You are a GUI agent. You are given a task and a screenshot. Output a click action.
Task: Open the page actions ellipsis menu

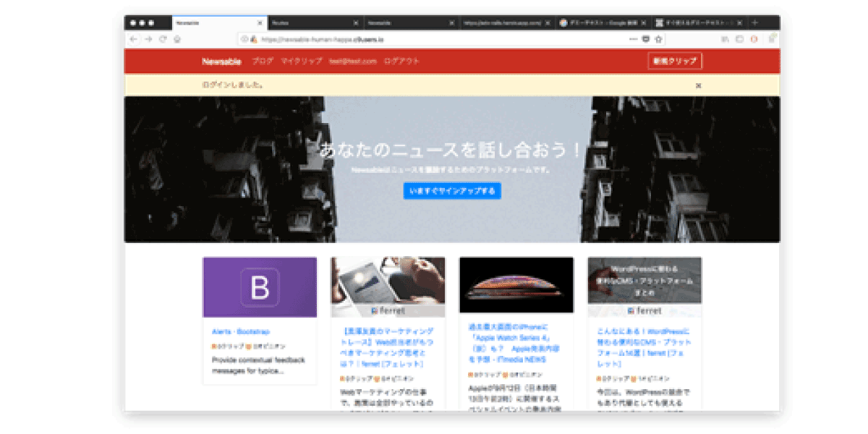point(634,39)
